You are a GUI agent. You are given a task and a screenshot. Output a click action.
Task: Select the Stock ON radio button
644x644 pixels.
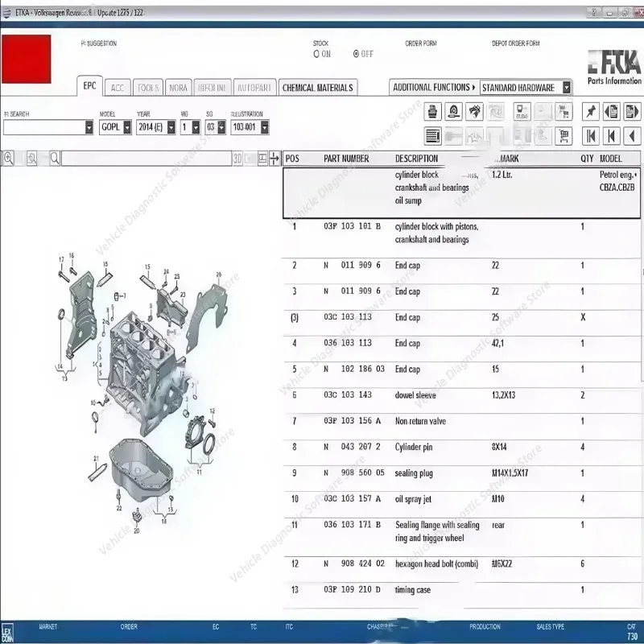[316, 54]
